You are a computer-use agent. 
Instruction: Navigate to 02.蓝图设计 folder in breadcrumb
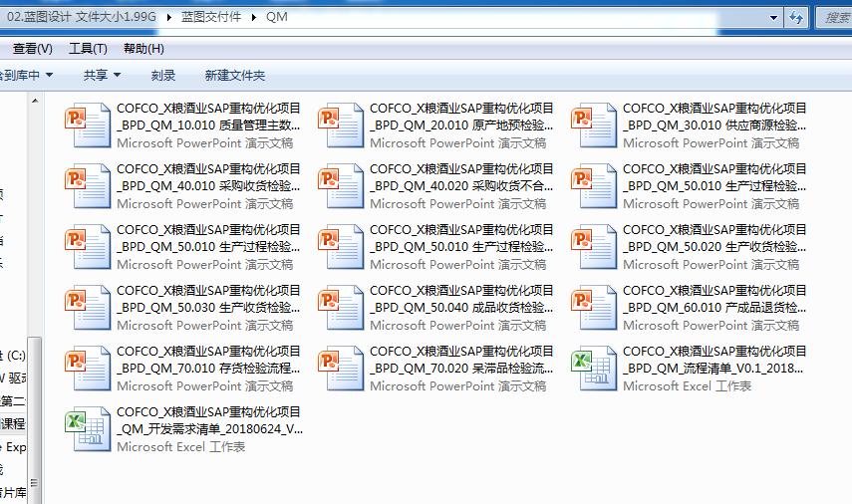point(82,17)
